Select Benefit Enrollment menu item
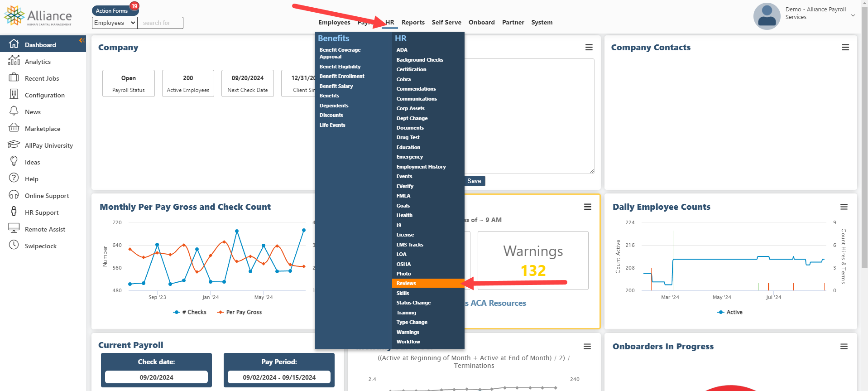This screenshot has width=868, height=391. (x=342, y=76)
